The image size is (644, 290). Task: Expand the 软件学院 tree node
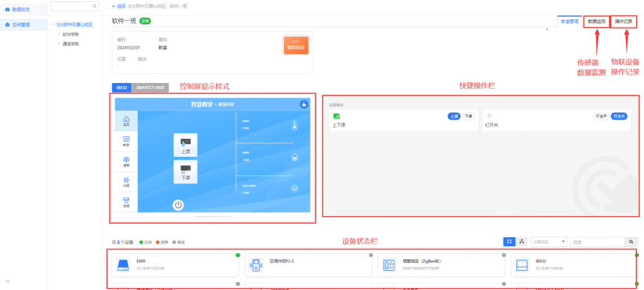pyautogui.click(x=59, y=34)
